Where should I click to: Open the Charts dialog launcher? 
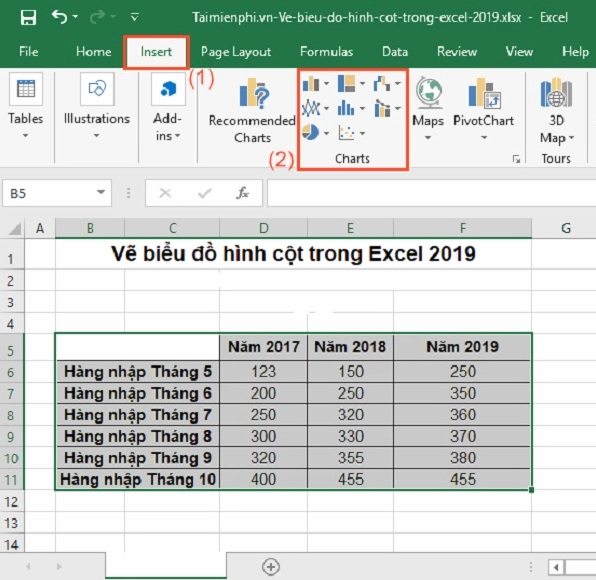(x=516, y=159)
